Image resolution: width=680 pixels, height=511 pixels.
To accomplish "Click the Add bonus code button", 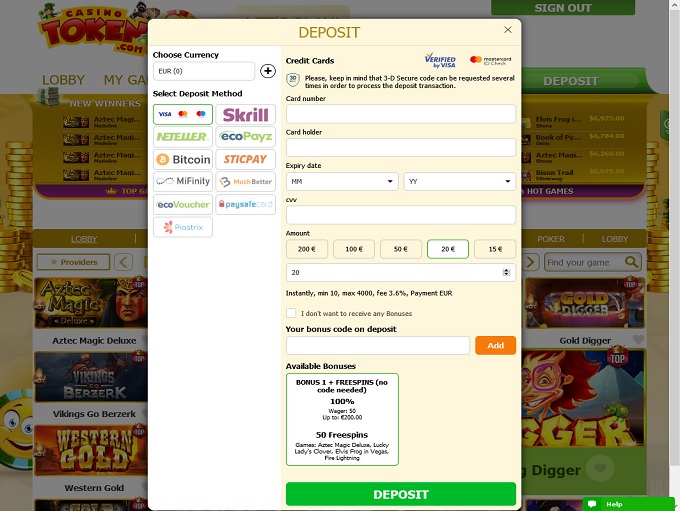I will point(495,345).
